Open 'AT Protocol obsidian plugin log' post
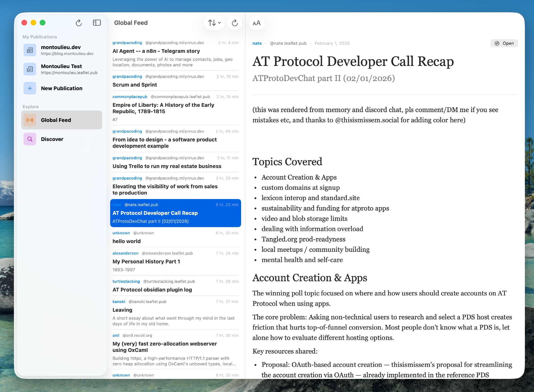This screenshot has width=534, height=392. tap(152, 290)
